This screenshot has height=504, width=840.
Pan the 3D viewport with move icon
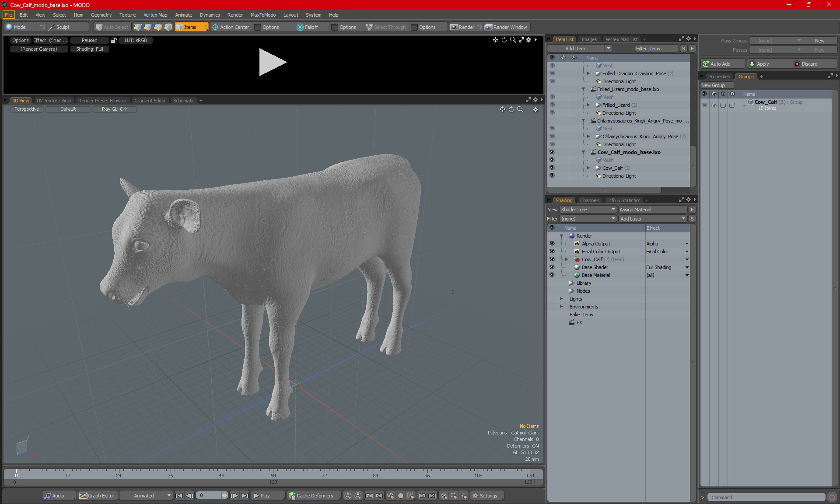(502, 109)
